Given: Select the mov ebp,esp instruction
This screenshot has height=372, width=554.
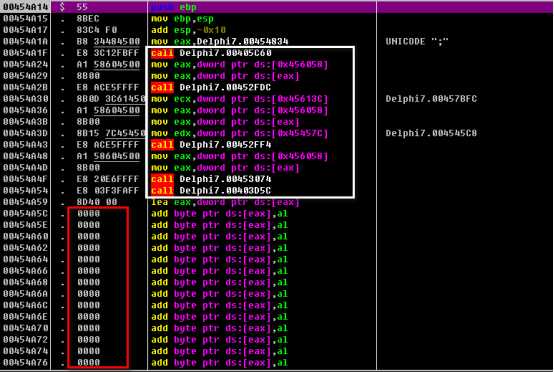Looking at the screenshot, I should (182, 19).
